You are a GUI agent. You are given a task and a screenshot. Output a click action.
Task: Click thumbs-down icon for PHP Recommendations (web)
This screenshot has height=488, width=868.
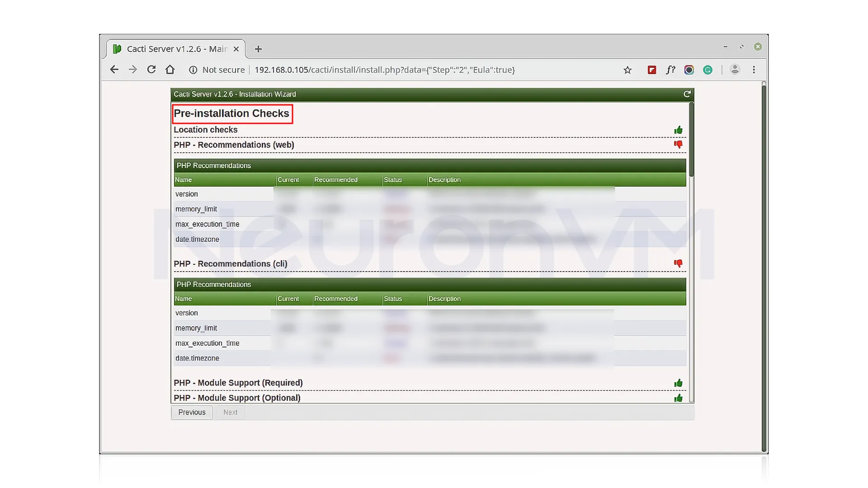678,145
